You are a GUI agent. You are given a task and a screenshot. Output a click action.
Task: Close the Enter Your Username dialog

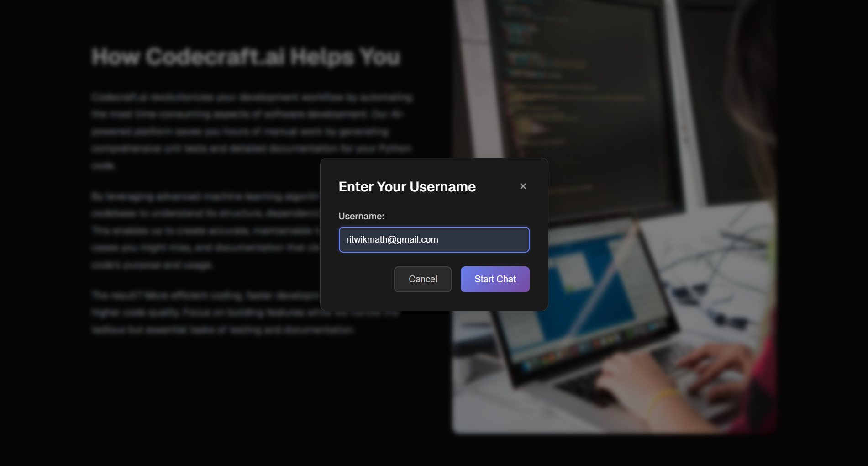(x=523, y=186)
